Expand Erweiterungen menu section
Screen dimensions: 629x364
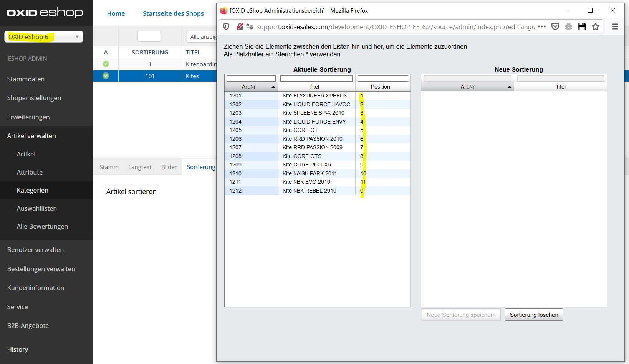(x=28, y=117)
